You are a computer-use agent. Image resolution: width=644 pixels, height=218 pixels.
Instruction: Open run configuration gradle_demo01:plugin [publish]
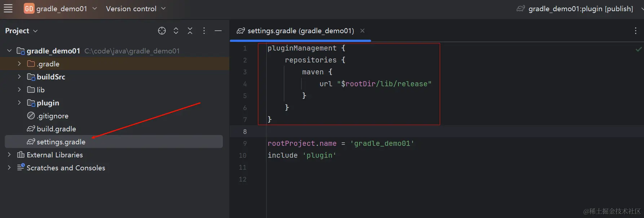pos(581,8)
